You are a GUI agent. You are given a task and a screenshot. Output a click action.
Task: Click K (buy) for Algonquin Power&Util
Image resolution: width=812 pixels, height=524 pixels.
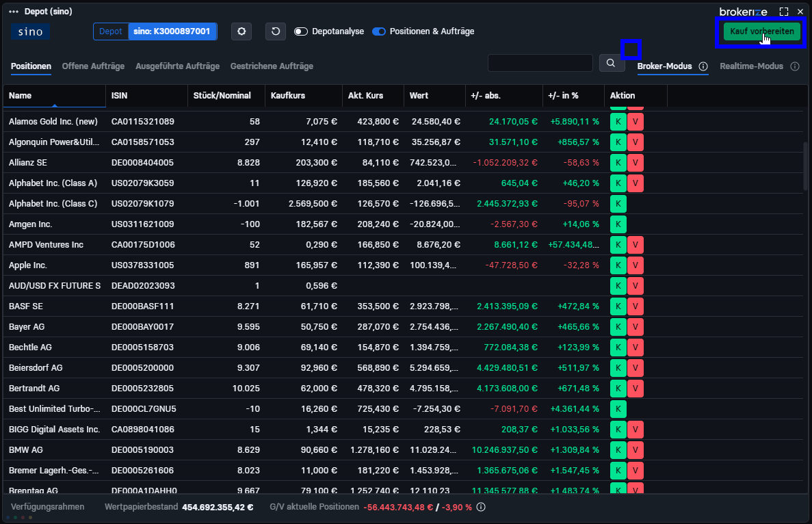618,142
